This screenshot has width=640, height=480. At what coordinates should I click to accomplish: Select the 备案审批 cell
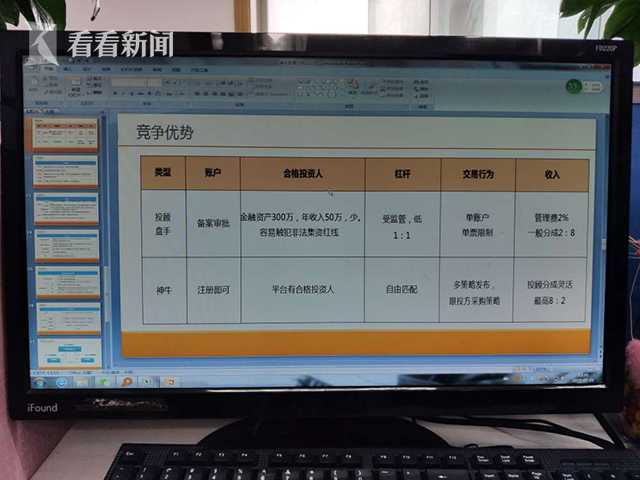coord(213,224)
